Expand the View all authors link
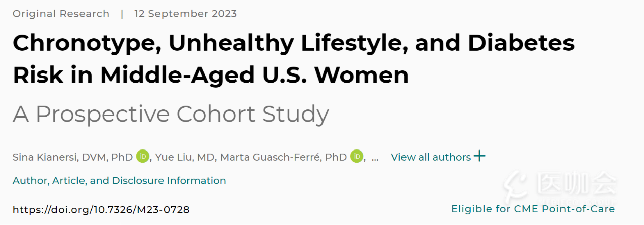 pos(431,157)
